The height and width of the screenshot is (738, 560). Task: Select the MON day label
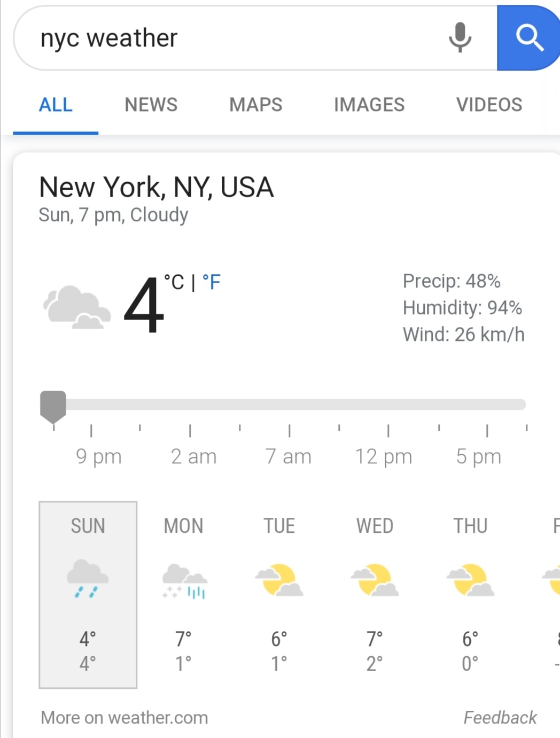click(183, 526)
